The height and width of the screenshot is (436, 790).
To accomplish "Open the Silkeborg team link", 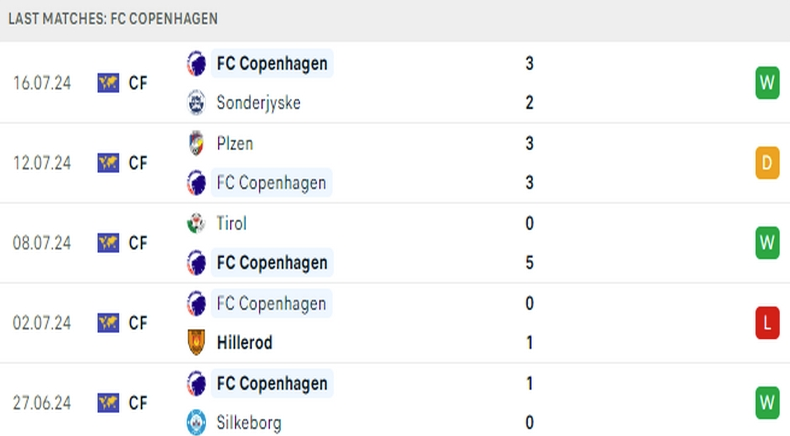I will tap(251, 423).
